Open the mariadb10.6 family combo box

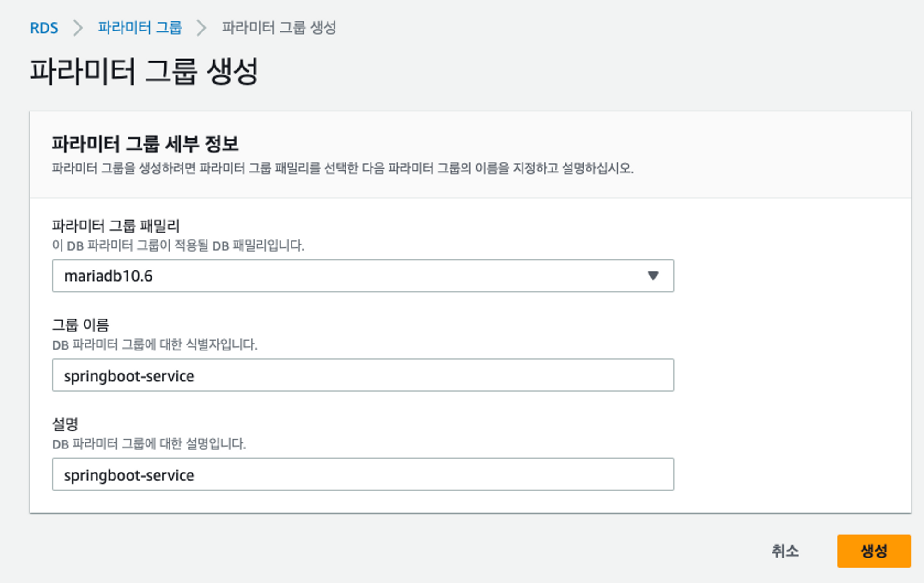coord(351,276)
